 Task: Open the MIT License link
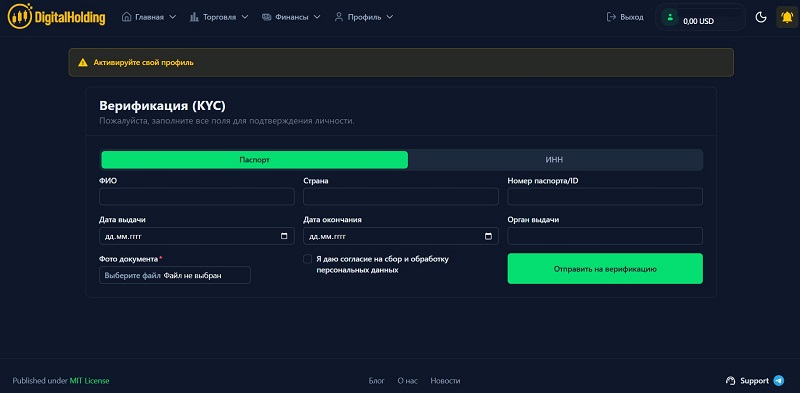[89, 381]
